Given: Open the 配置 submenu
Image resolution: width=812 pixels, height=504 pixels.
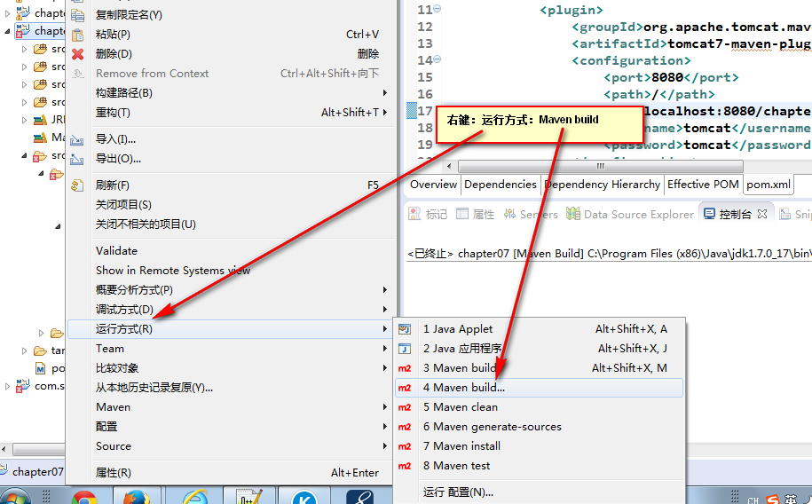Looking at the screenshot, I should click(231, 427).
